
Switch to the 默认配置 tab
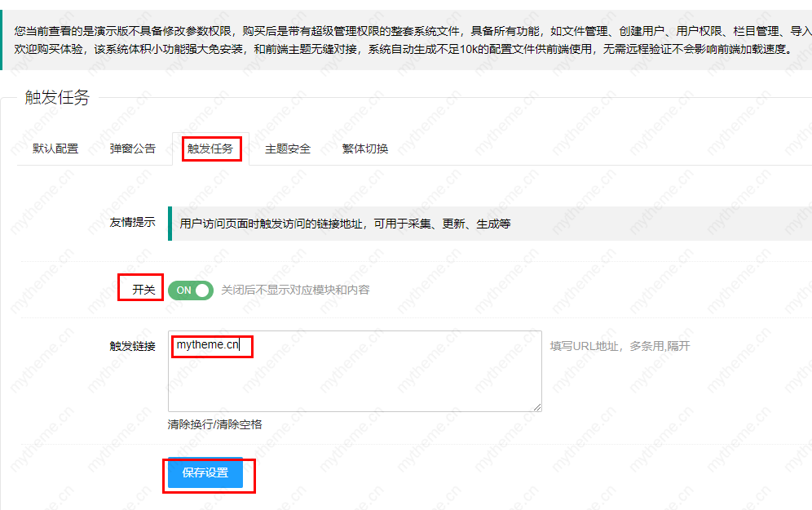pos(55,149)
